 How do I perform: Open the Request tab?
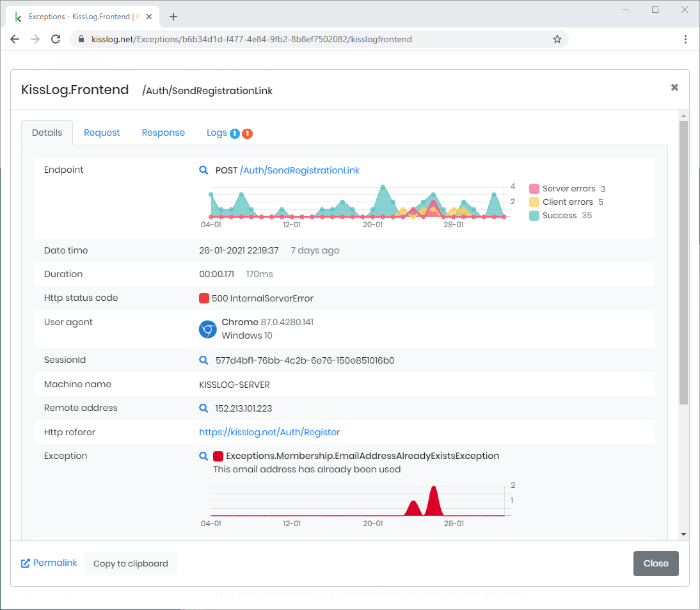102,132
